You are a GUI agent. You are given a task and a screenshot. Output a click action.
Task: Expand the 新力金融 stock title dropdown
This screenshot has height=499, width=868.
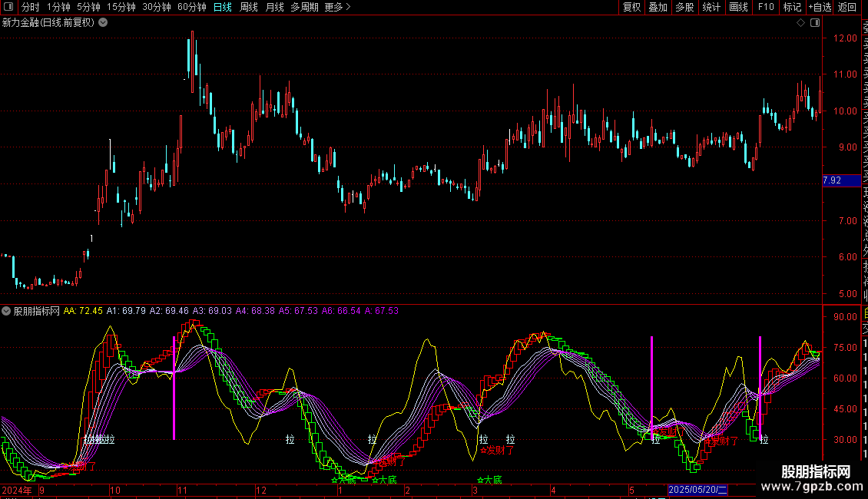pyautogui.click(x=104, y=23)
